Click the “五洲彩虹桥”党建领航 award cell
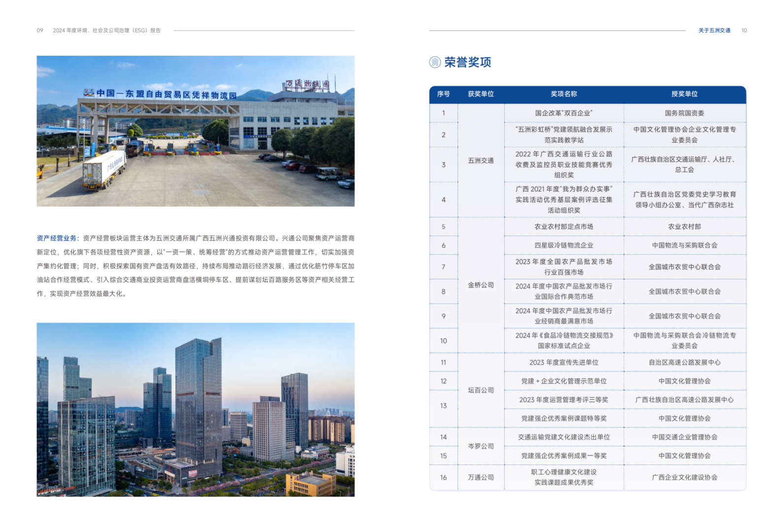 point(564,134)
